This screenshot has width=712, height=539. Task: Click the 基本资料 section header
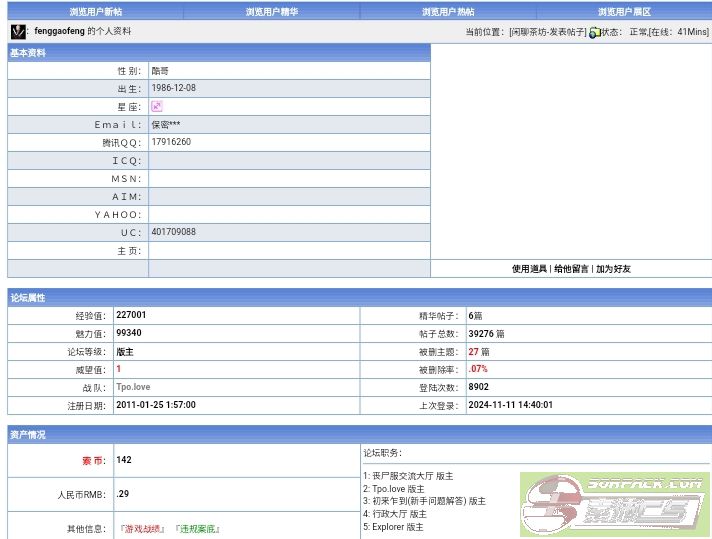[28, 53]
